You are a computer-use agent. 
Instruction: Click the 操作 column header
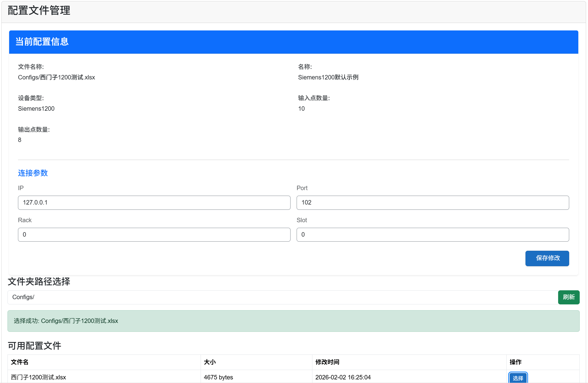point(516,362)
